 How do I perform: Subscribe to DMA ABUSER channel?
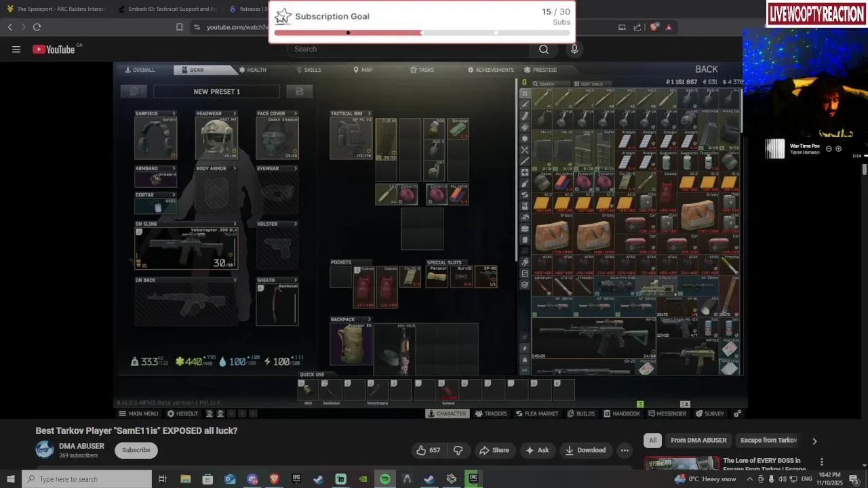click(136, 450)
